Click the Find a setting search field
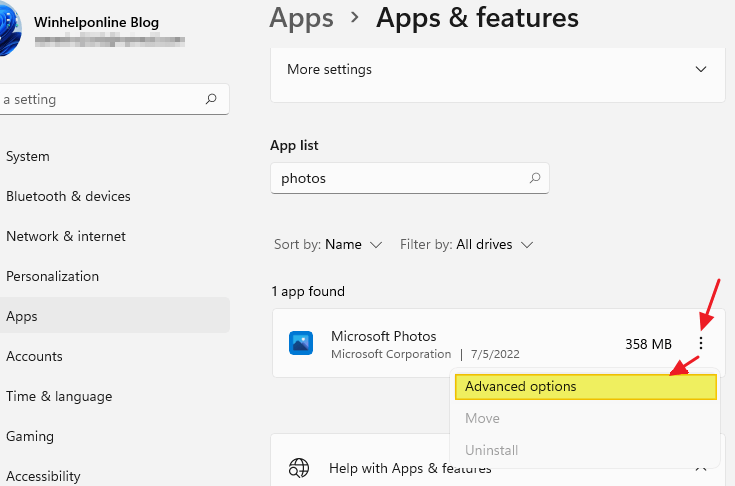The height and width of the screenshot is (486, 735). [114, 99]
